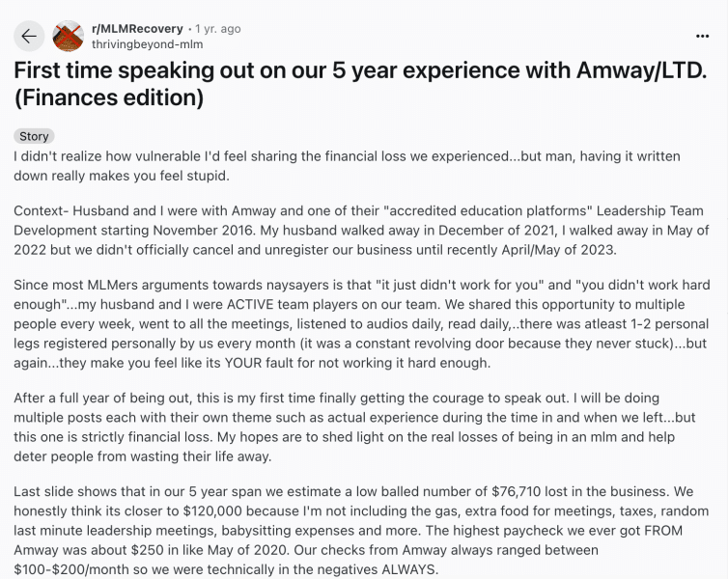The height and width of the screenshot is (579, 728).
Task: Click the paragraph starting 'After a full year'
Action: tap(354, 427)
